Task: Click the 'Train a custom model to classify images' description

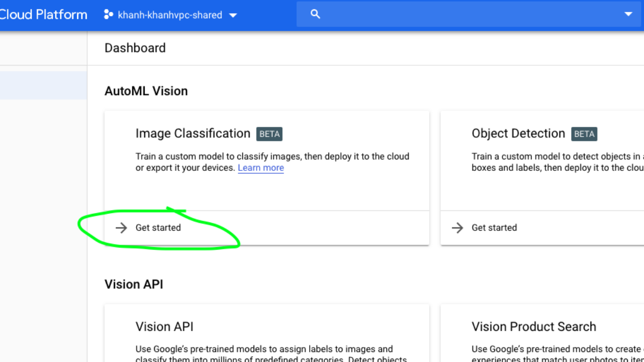Action: 272,162
